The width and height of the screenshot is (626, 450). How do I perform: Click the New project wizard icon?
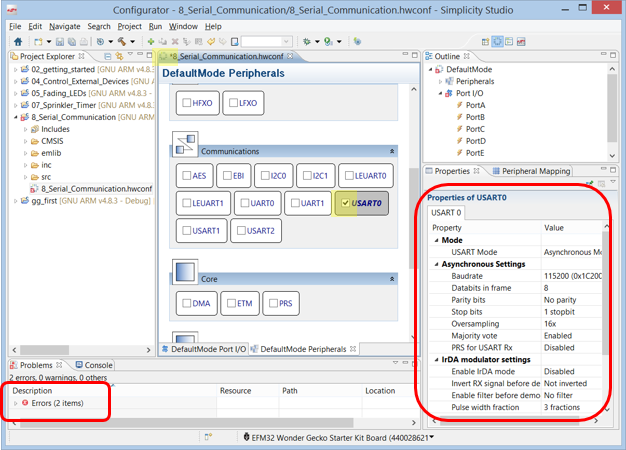tap(38, 42)
